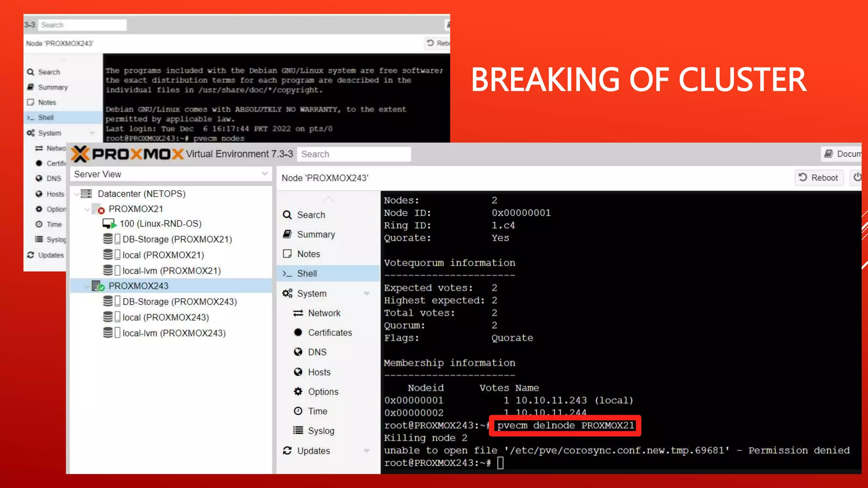This screenshot has height=488, width=868.
Task: Focus the top Search input field
Action: pos(354,154)
